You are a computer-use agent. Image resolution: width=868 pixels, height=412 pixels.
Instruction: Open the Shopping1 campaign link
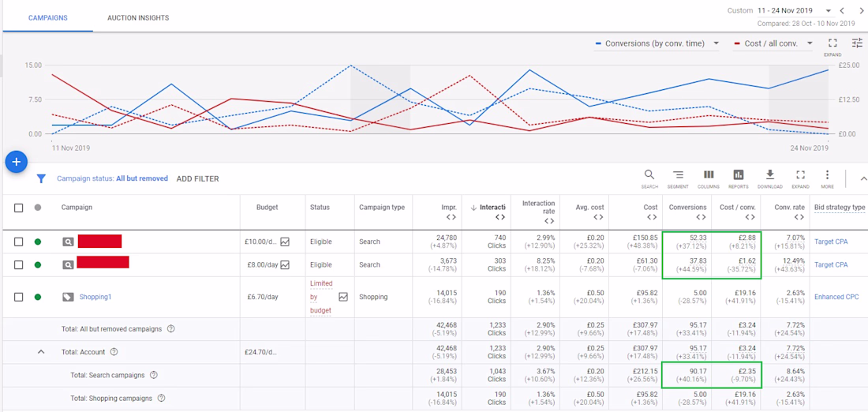[x=95, y=297]
